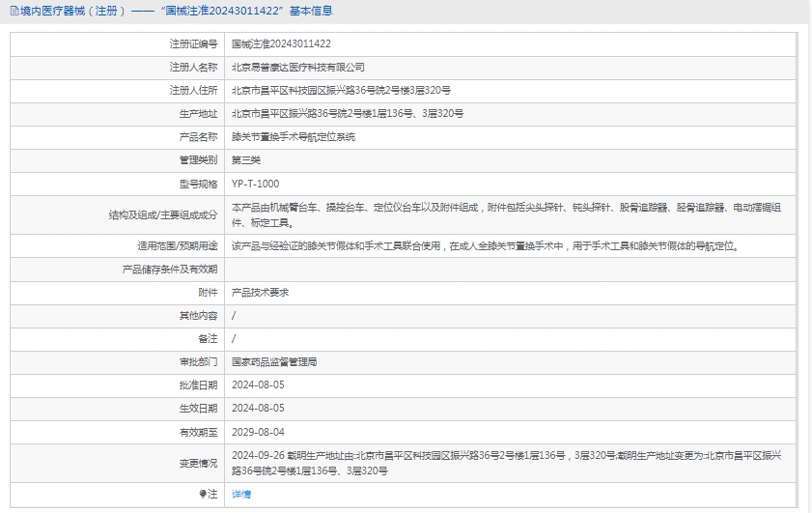This screenshot has width=812, height=513.
Task: Click approval department 国家药品监督管理局
Action: 274,361
